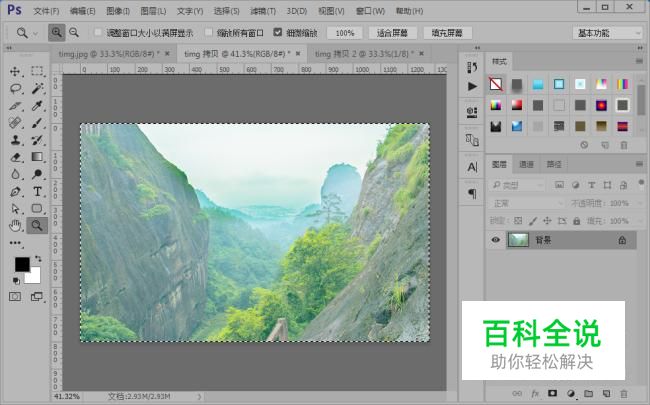Select the Clone Stamp tool

15,140
